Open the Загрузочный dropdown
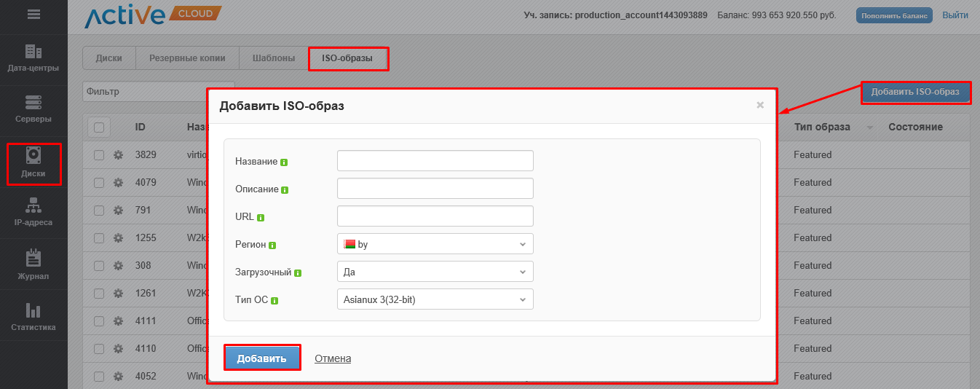The height and width of the screenshot is (389, 980). coord(435,272)
